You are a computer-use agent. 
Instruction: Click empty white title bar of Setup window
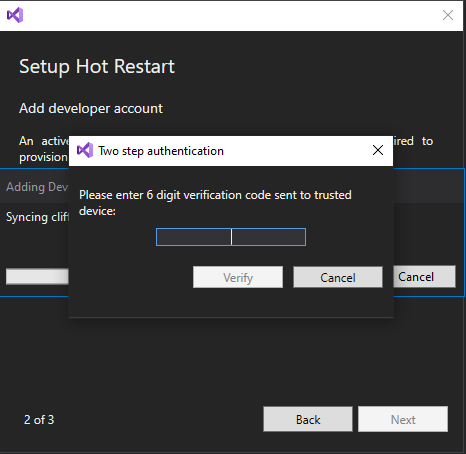click(x=230, y=15)
